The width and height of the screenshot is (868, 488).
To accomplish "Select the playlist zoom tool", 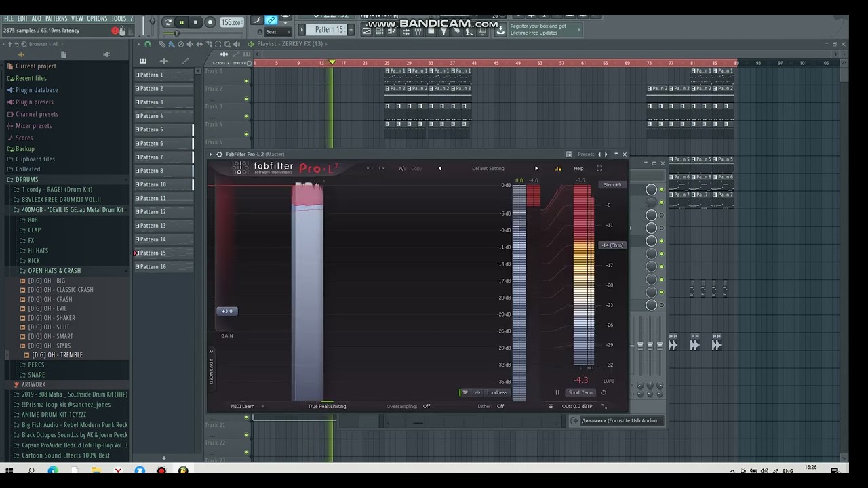I will coord(227,44).
